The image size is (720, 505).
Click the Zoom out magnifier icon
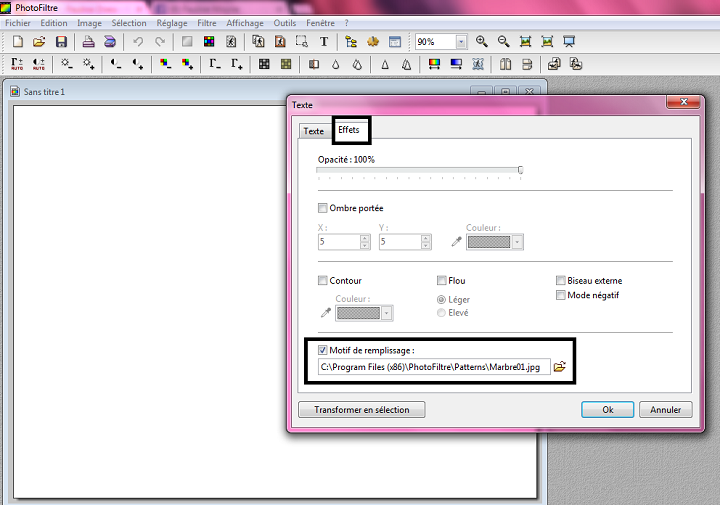point(504,42)
